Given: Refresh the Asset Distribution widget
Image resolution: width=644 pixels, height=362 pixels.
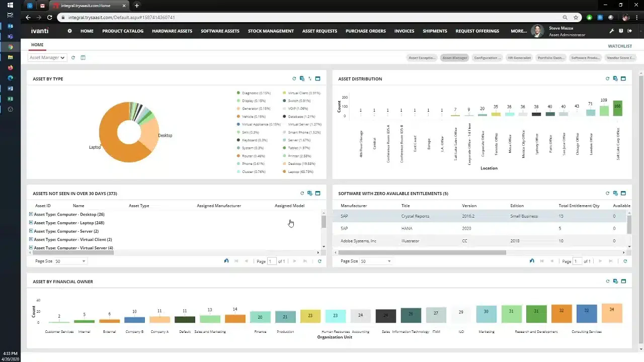Looking at the screenshot, I should [608, 78].
